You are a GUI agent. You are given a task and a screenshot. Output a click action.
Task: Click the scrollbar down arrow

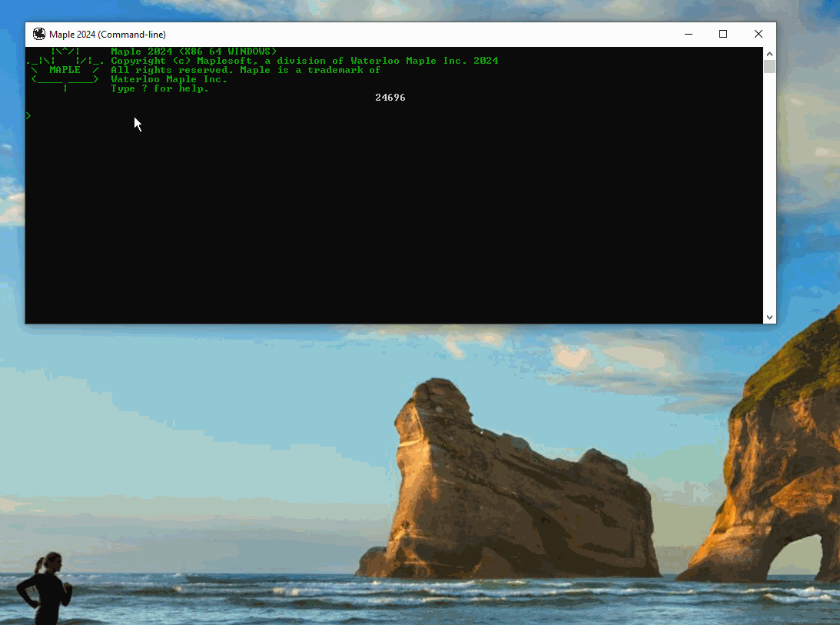(x=769, y=317)
